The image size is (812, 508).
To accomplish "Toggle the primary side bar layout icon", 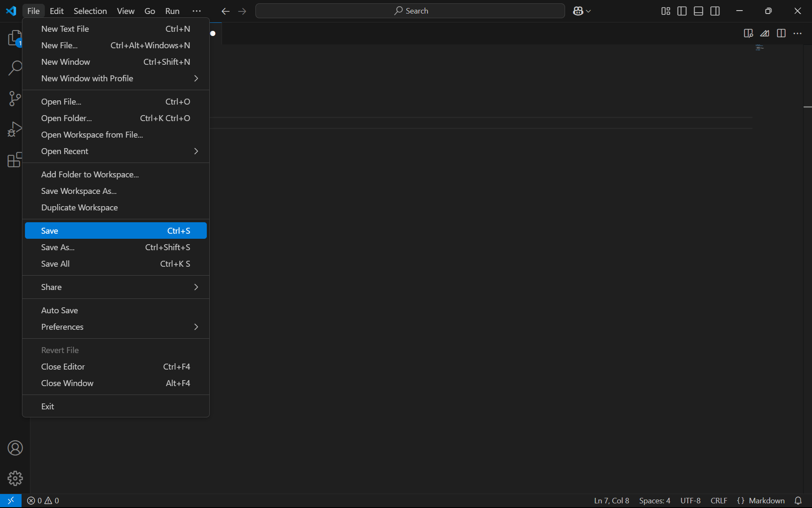I will [682, 11].
